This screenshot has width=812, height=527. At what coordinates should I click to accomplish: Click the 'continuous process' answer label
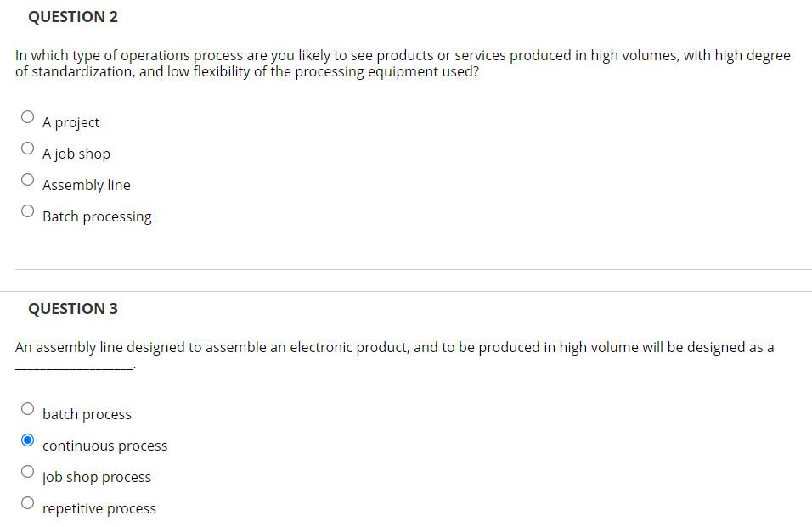click(x=104, y=445)
